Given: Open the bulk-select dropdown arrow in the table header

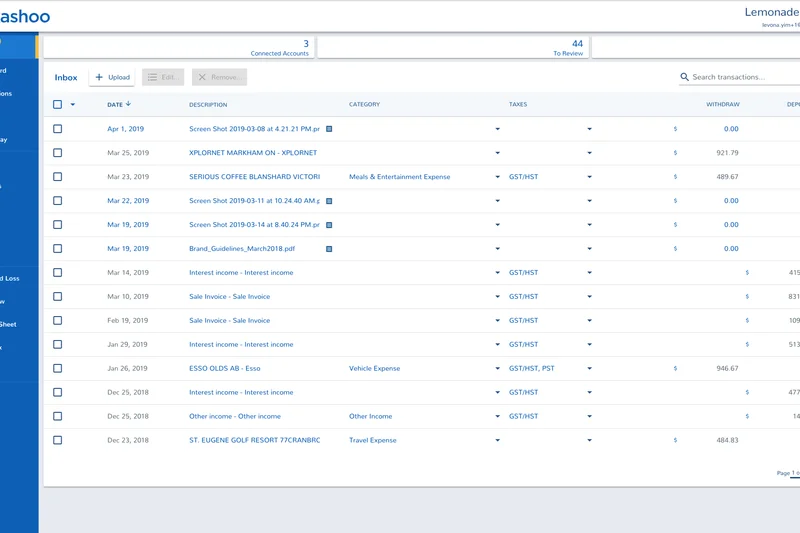Looking at the screenshot, I should pos(73,105).
